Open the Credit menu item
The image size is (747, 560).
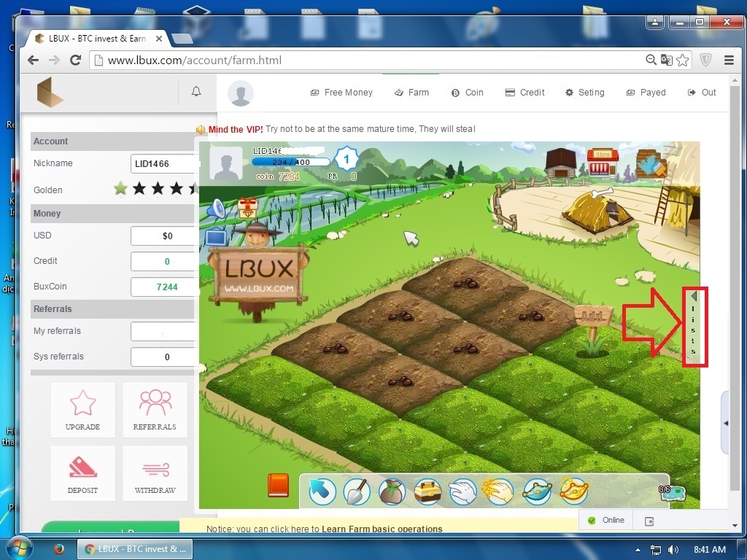coord(525,93)
